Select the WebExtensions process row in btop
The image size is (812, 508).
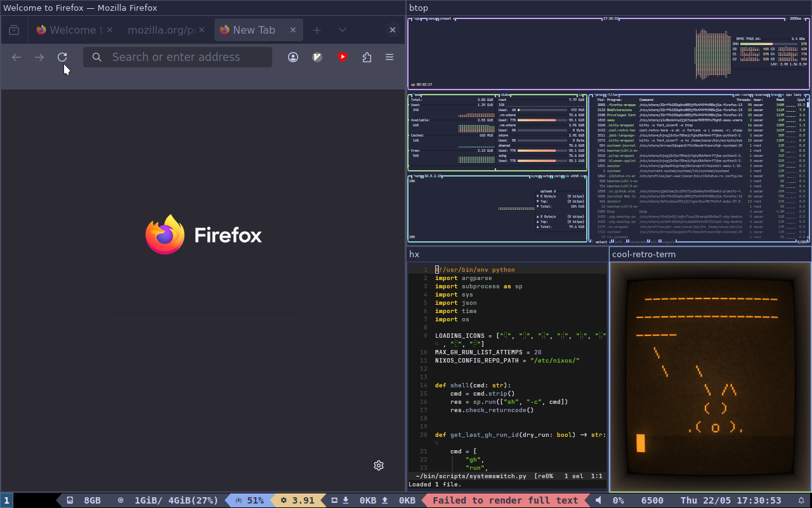pyautogui.click(x=701, y=110)
